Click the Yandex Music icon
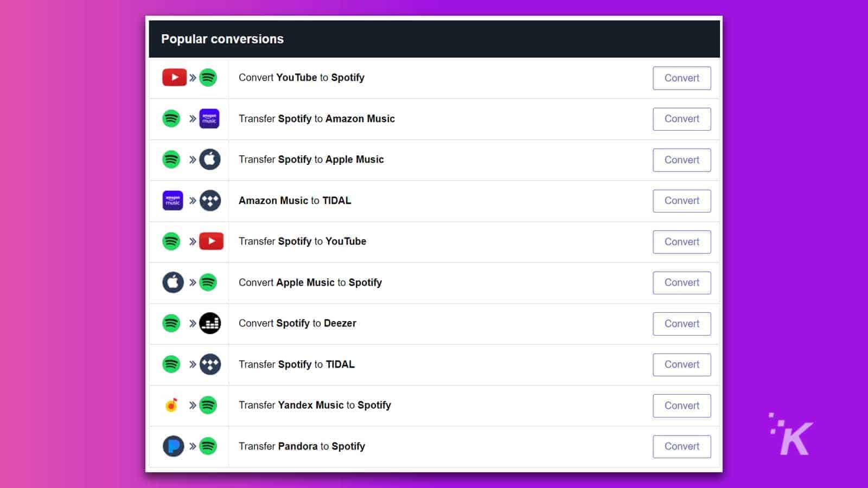Screen dimensions: 868x488 [171, 405]
